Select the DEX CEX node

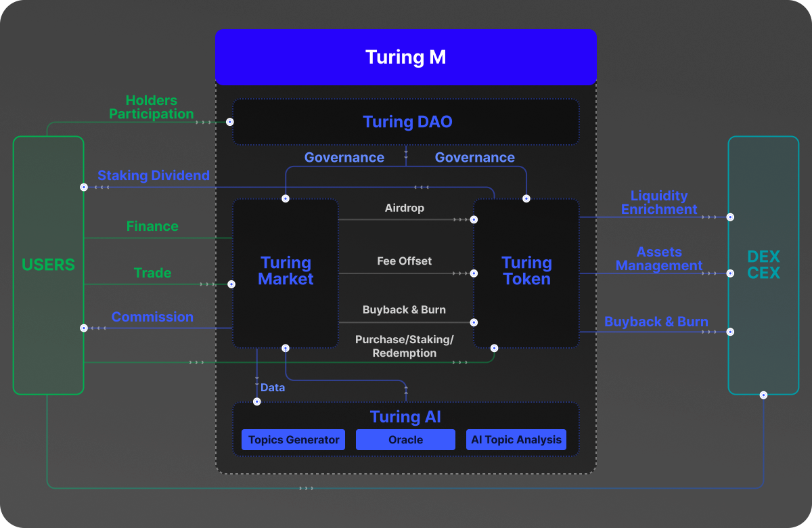[x=763, y=265]
